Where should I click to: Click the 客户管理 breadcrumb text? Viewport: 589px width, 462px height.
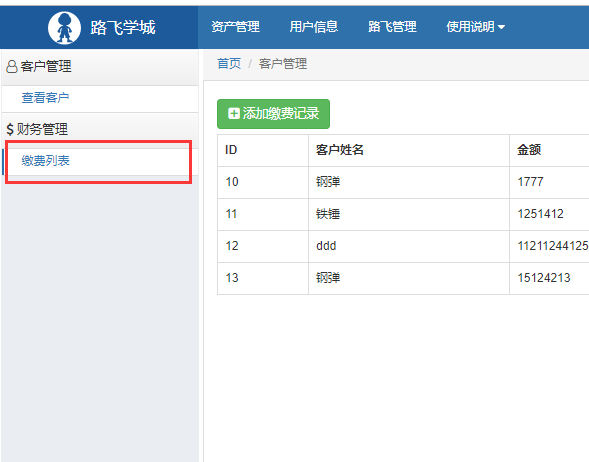[x=283, y=63]
